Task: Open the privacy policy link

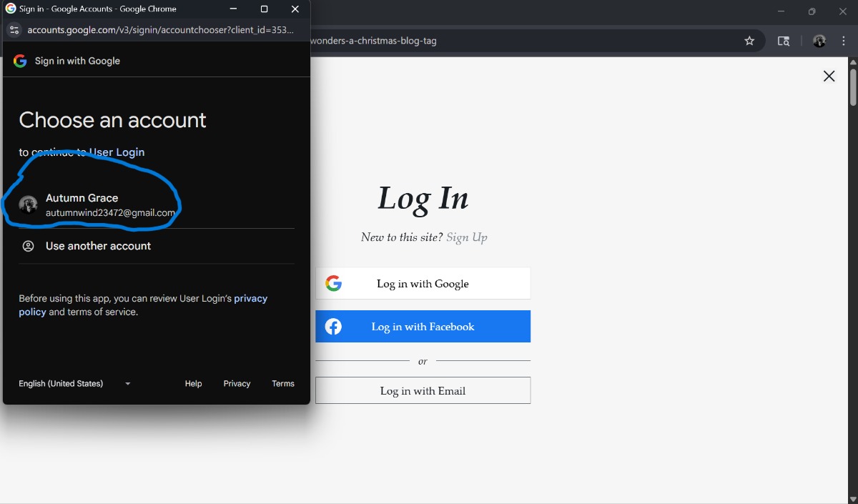Action: pos(250,299)
